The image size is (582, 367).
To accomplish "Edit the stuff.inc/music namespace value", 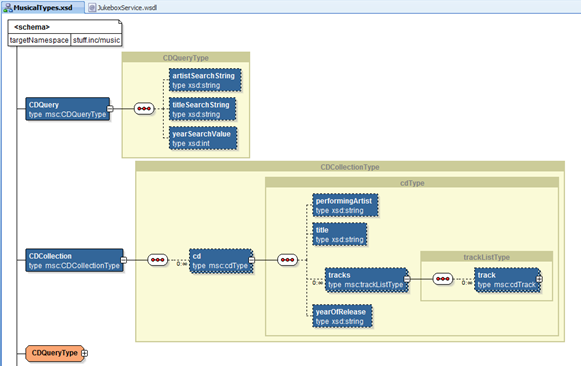I will pos(96,40).
